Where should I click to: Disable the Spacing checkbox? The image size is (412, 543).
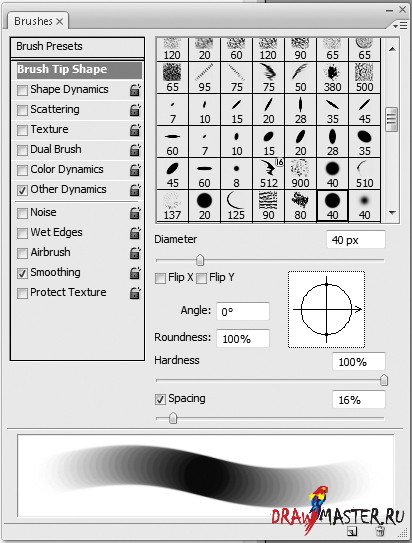coord(160,399)
